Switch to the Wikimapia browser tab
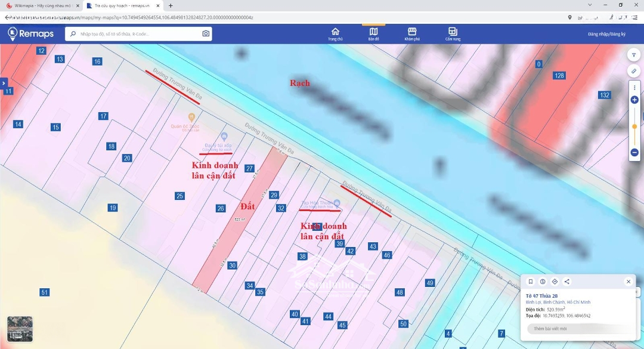Viewport: 644px width, 349px height. [42, 5]
